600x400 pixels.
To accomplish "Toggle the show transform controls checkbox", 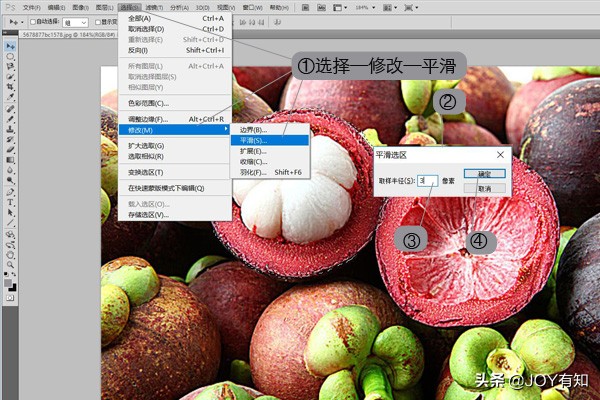I will (x=98, y=22).
